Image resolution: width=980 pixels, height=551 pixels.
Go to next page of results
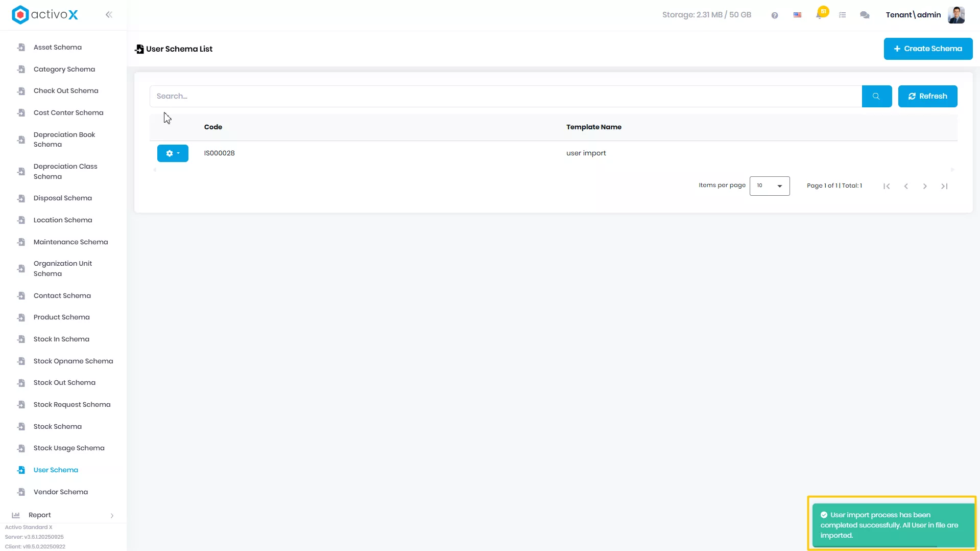925,186
